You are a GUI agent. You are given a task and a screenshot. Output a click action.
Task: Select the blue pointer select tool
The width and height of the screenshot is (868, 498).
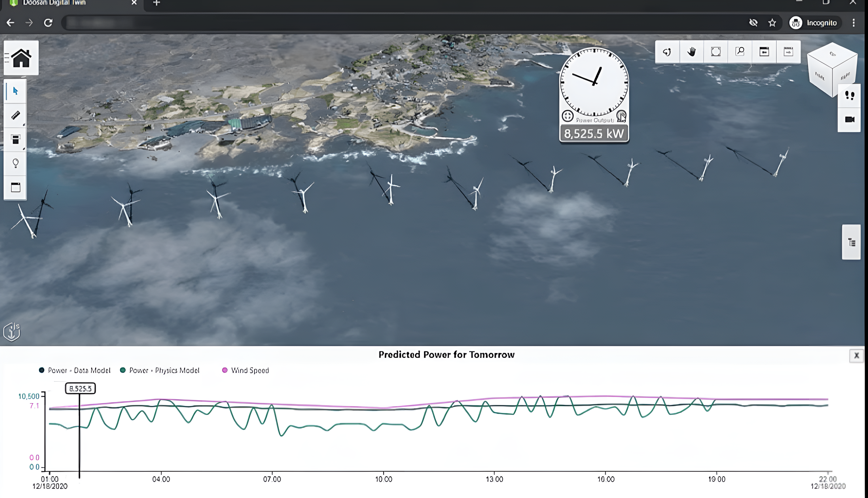point(15,91)
